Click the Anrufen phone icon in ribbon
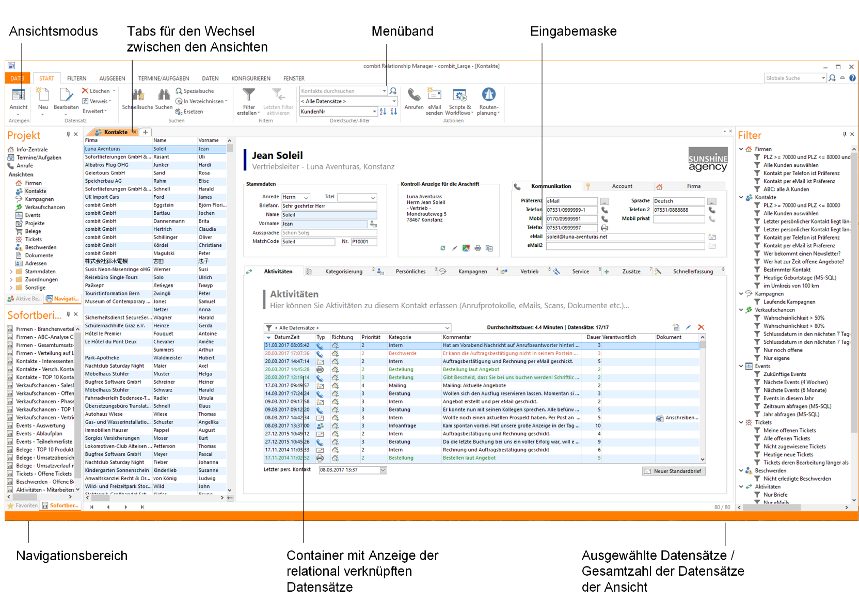 click(x=413, y=96)
